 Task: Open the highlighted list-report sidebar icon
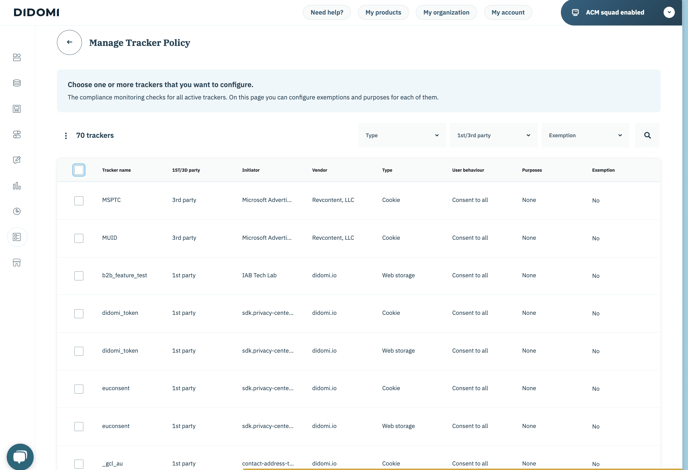(17, 237)
